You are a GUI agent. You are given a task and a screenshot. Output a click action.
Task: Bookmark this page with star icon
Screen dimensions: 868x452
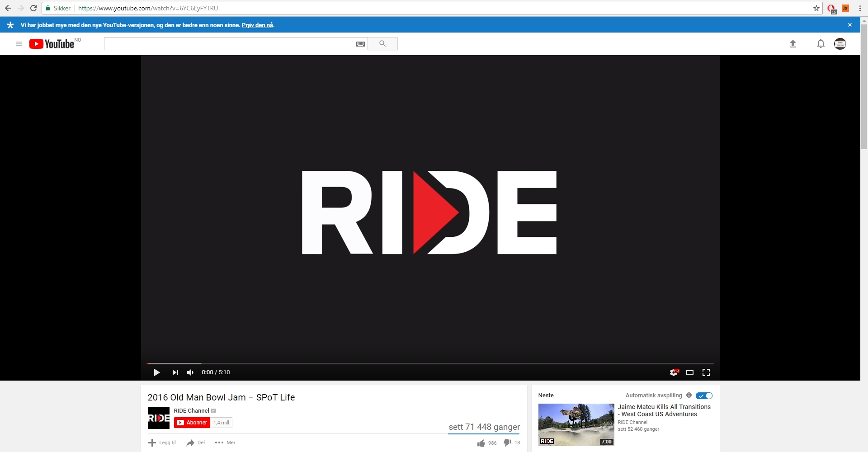click(x=816, y=8)
